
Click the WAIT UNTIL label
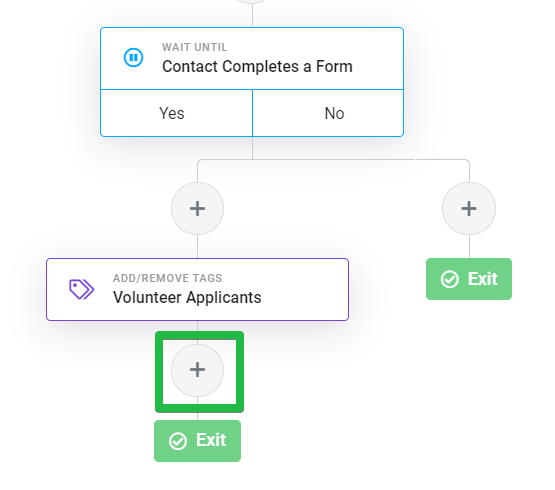[195, 47]
